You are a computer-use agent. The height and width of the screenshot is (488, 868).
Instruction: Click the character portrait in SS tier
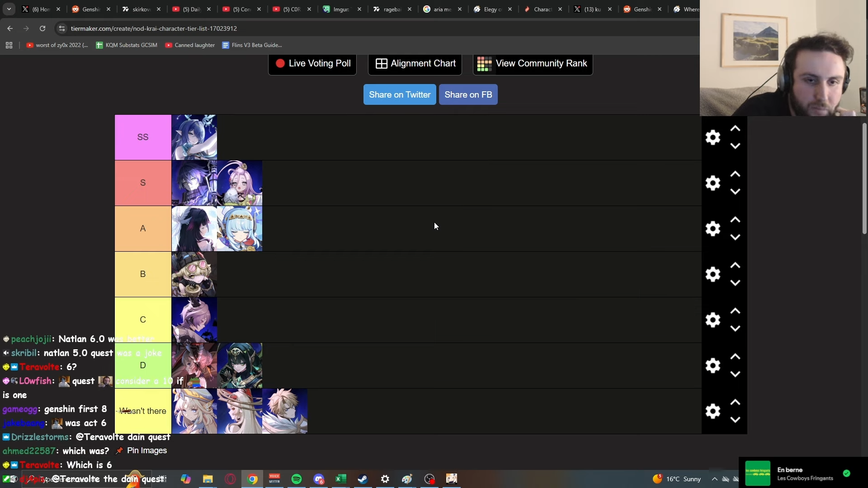(x=194, y=137)
